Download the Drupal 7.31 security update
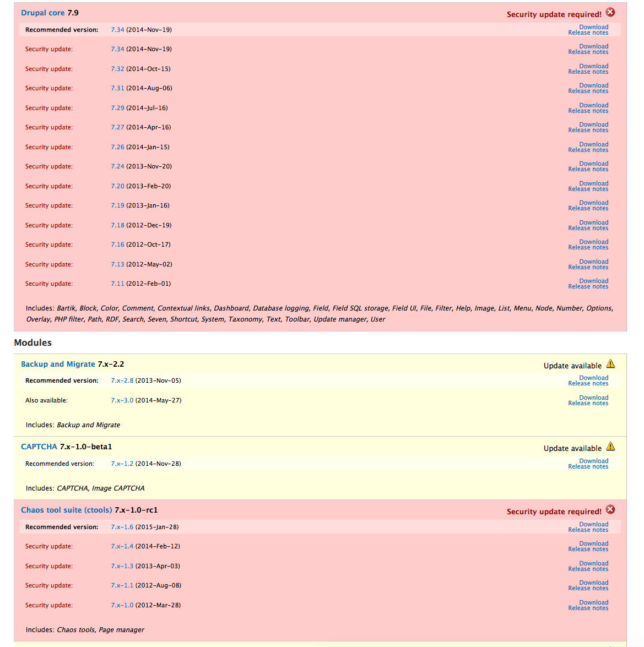This screenshot has width=644, height=647. [x=594, y=86]
